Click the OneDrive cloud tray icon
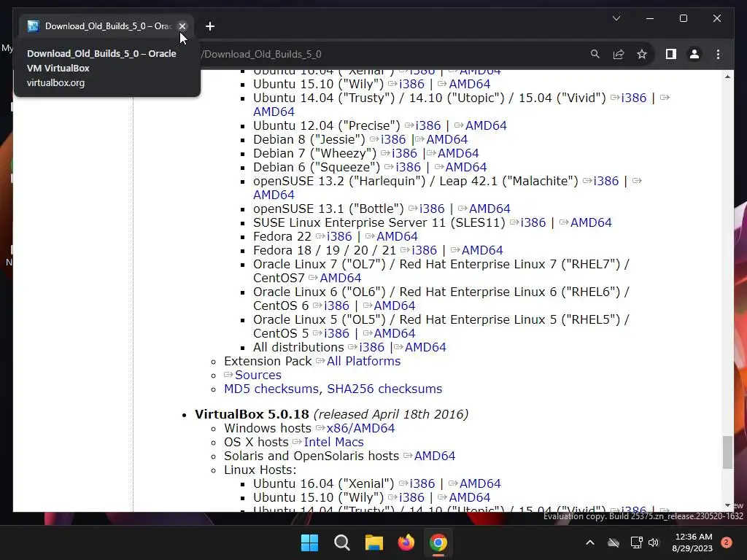 (614, 542)
